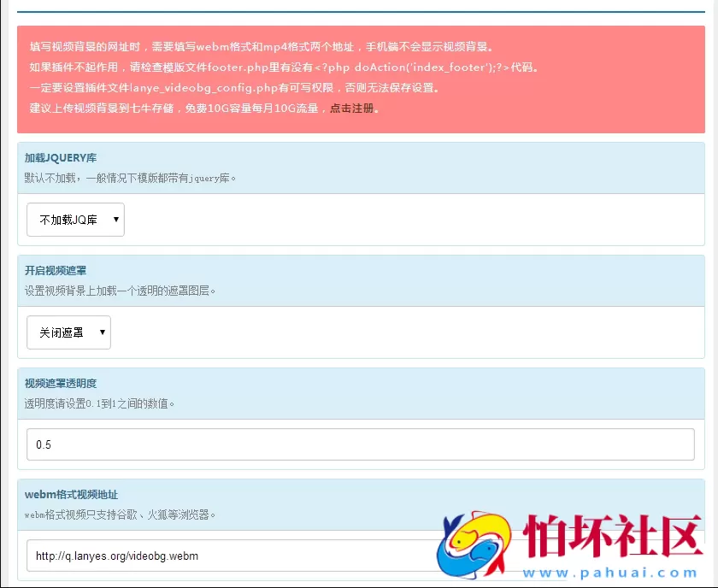
Task: Expand the JQuery library dropdown arrow
Action: tap(116, 220)
